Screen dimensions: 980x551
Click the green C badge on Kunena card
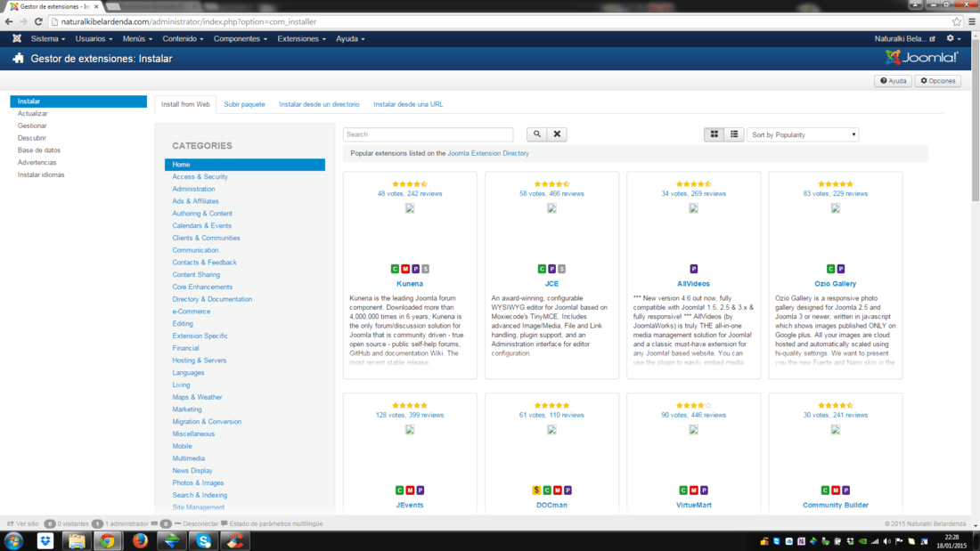click(x=395, y=269)
